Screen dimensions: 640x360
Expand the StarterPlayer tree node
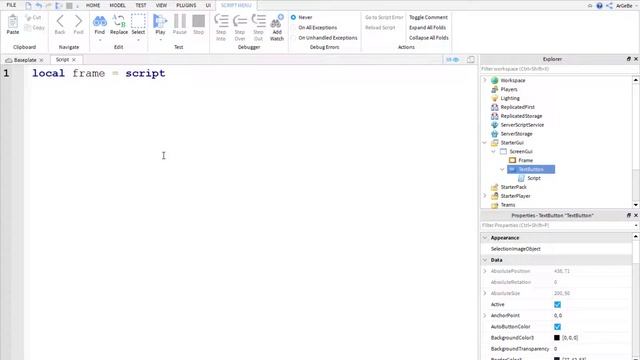coord(485,196)
